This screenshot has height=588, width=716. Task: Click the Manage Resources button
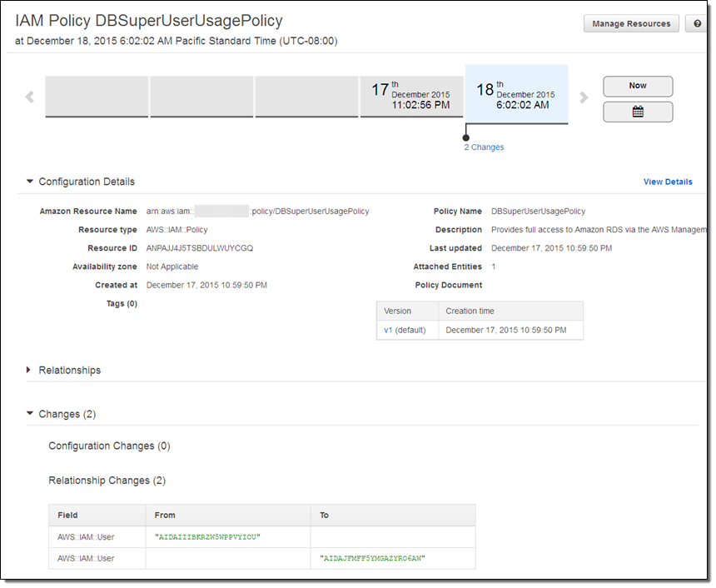tap(631, 24)
